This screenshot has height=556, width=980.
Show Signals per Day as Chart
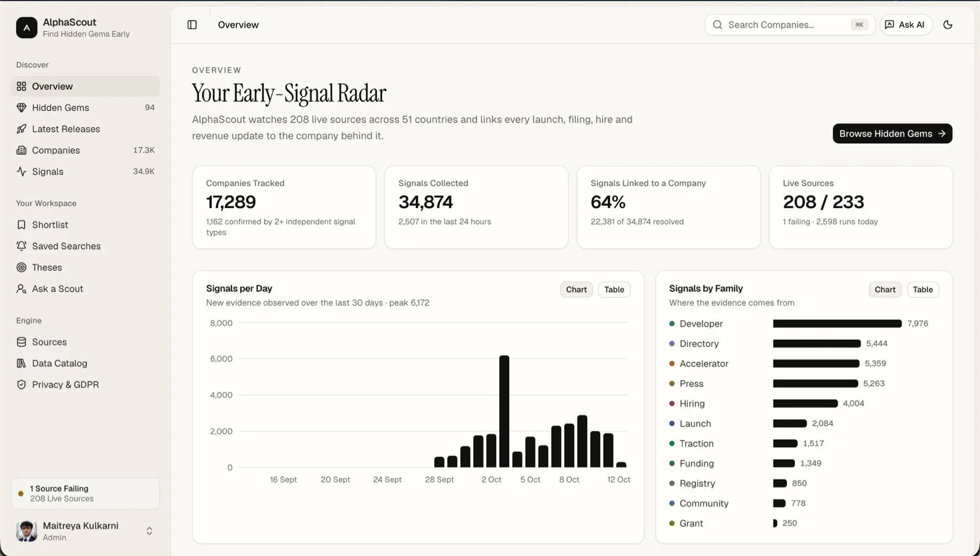click(576, 290)
